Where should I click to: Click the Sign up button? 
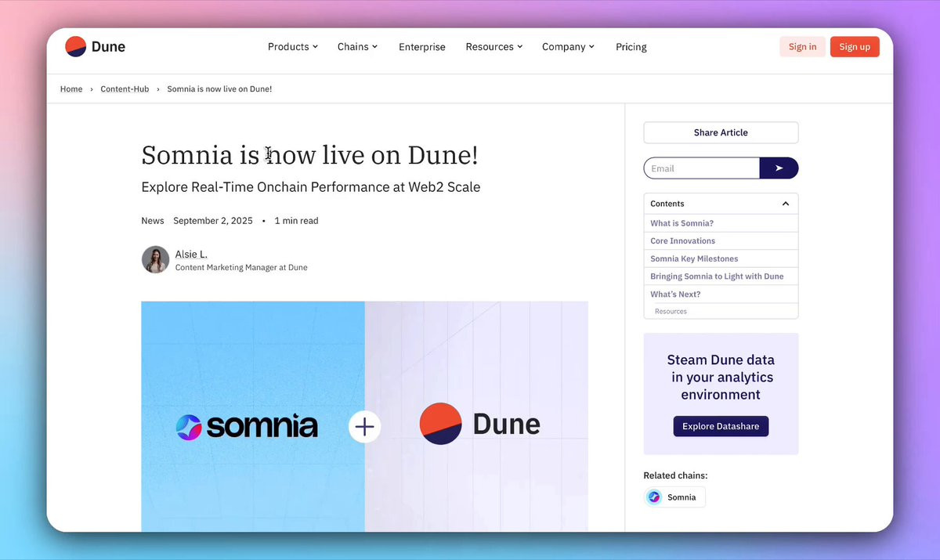(855, 47)
